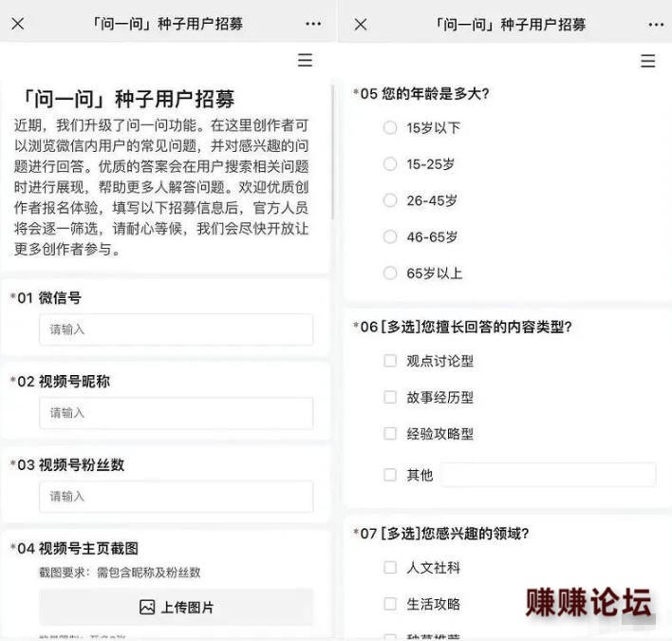
Task: Focus the 视频号粉丝数 input field
Action: [x=177, y=497]
